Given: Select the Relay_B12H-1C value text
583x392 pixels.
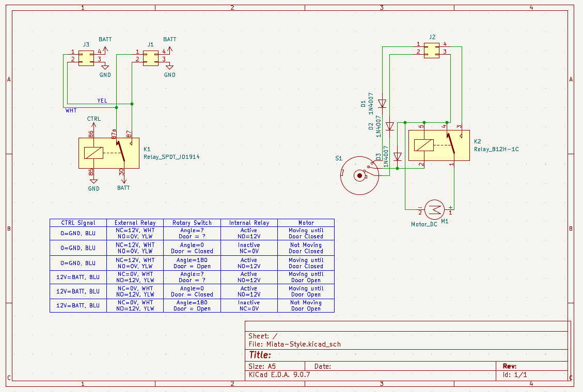Looking at the screenshot, I should [x=496, y=149].
